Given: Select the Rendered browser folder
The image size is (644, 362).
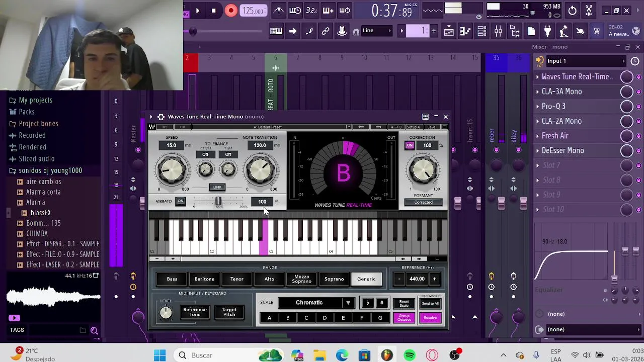Looking at the screenshot, I should click(x=32, y=147).
